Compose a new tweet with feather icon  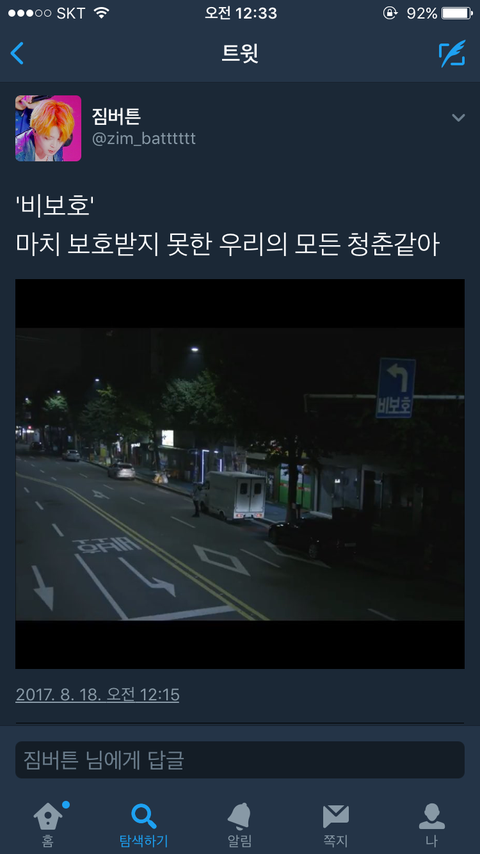tap(452, 53)
